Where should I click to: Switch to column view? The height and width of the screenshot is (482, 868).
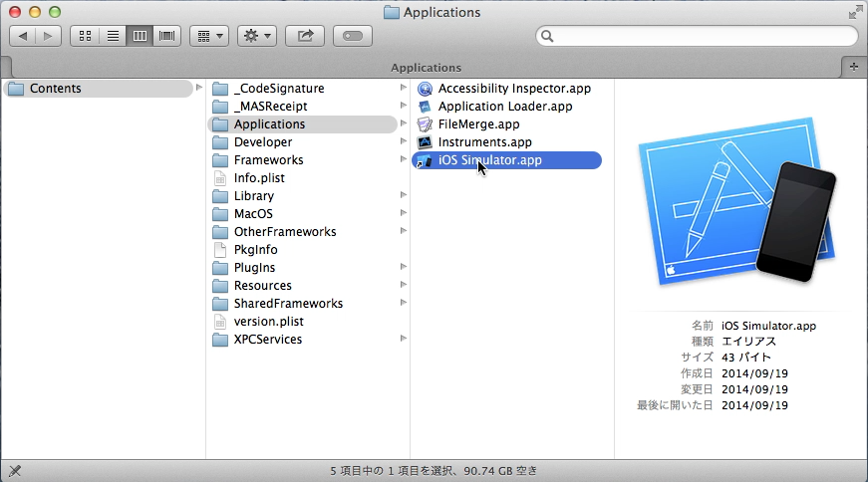click(x=140, y=36)
